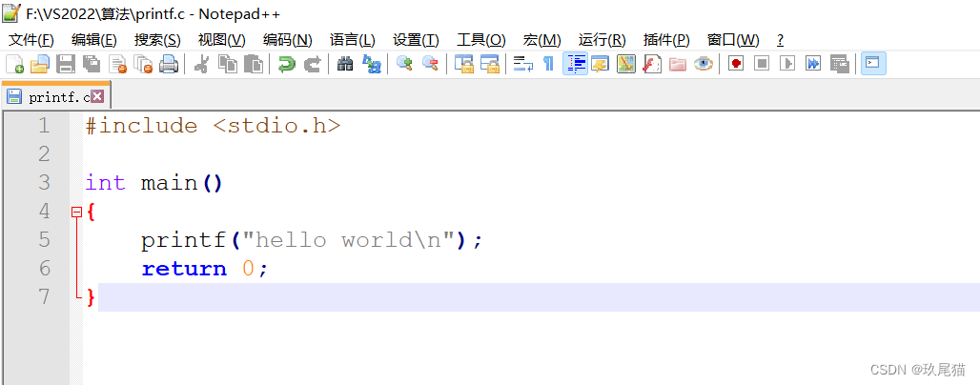
Task: Click Run Macro Multiple Times icon
Action: click(x=813, y=64)
